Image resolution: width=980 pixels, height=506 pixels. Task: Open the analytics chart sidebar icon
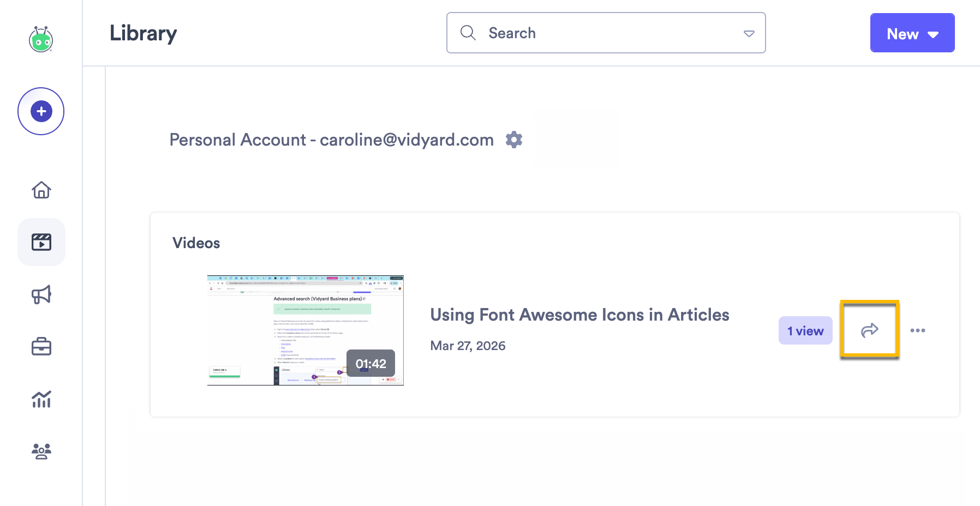(41, 399)
